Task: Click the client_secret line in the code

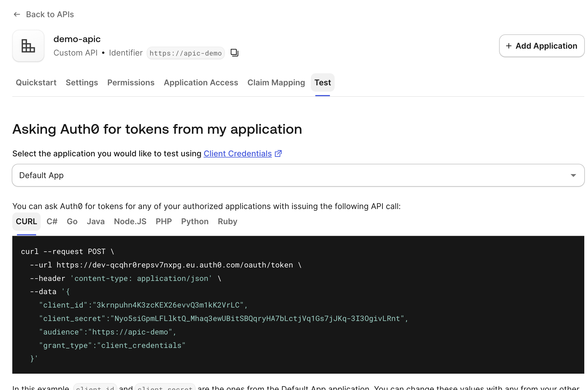Action: coord(224,319)
